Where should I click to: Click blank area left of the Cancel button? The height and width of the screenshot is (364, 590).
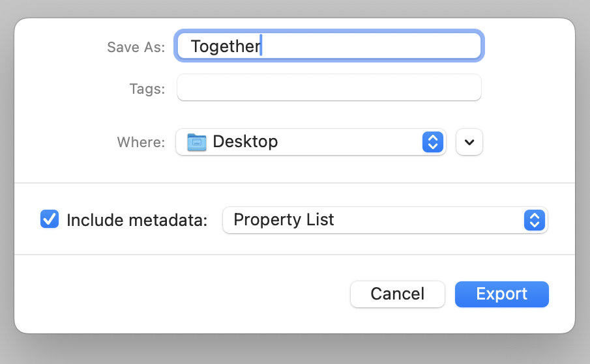[x=196, y=294]
